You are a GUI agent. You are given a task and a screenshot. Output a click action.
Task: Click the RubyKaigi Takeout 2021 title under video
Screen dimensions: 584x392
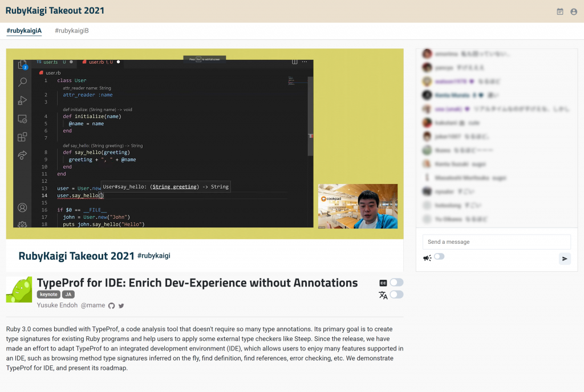point(76,256)
